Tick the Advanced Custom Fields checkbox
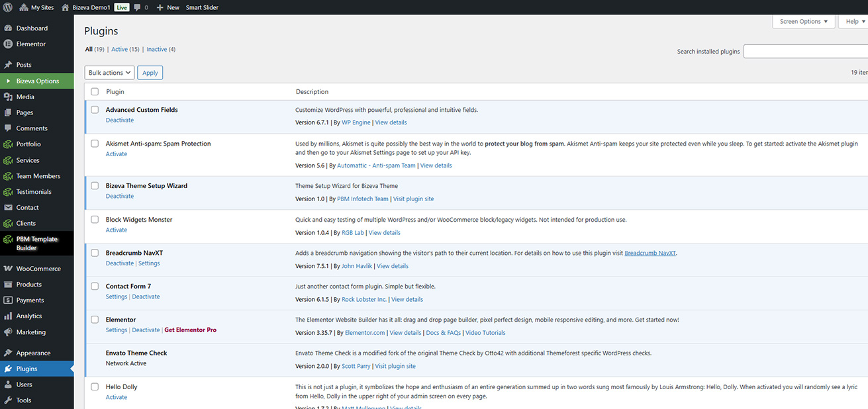 coord(95,110)
